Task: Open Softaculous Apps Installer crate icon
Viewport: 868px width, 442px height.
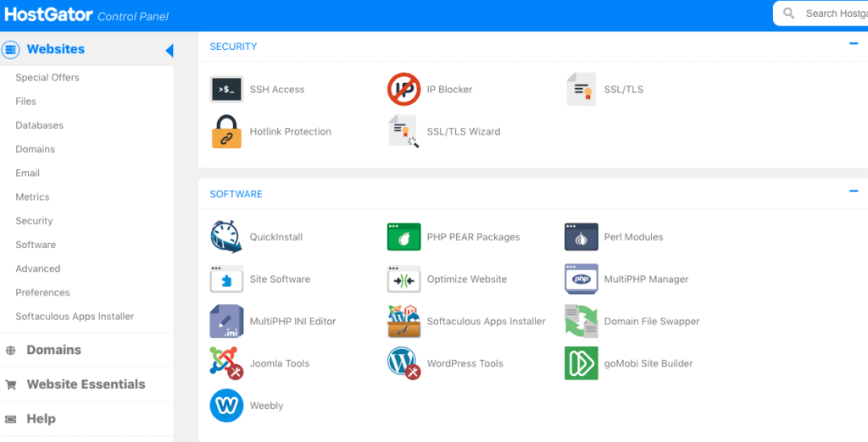Action: click(403, 321)
